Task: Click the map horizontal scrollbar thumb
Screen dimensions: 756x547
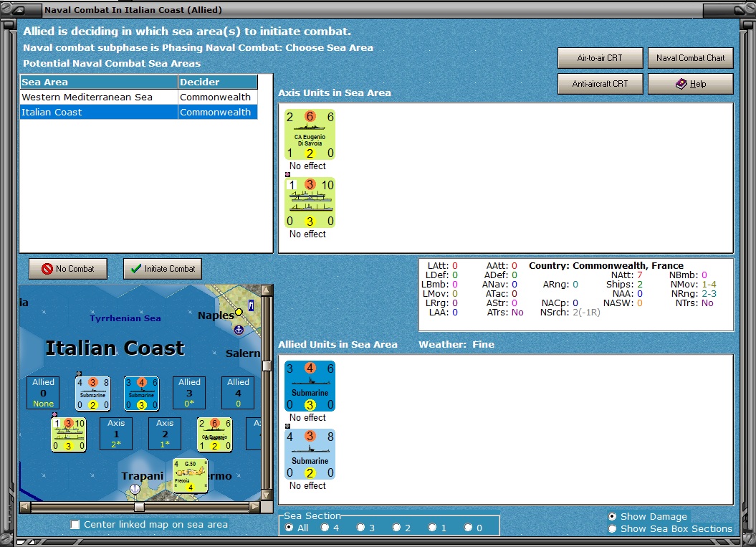Action: [x=139, y=506]
